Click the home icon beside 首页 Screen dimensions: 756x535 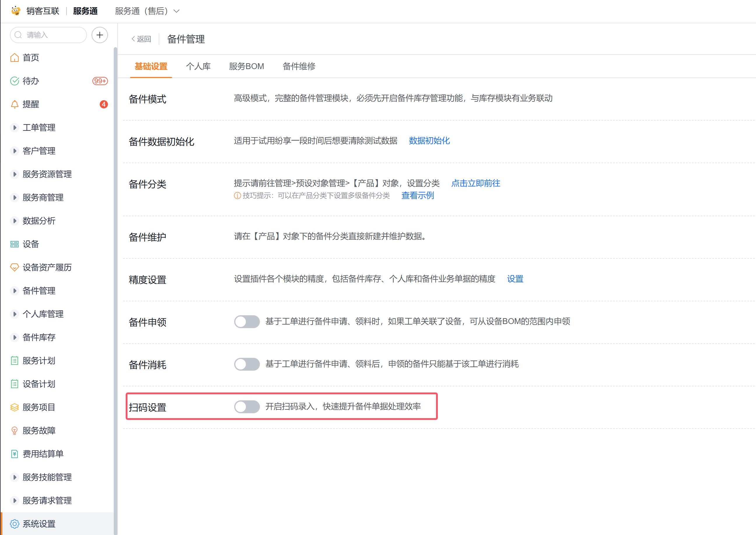(15, 58)
